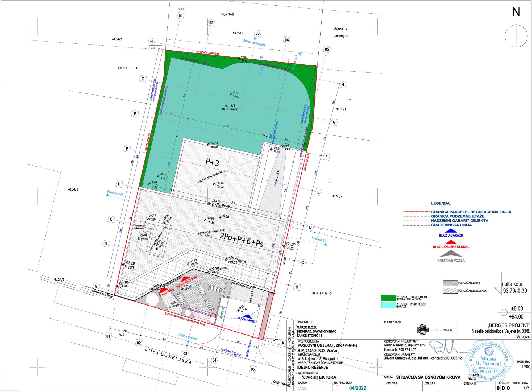The height and width of the screenshot is (392, 532).
Task: Select the cyan zelenilo iznad ploče swatch
Action: point(388,305)
